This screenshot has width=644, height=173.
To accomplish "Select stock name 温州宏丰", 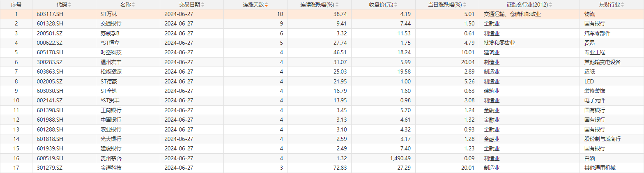I will point(111,62).
